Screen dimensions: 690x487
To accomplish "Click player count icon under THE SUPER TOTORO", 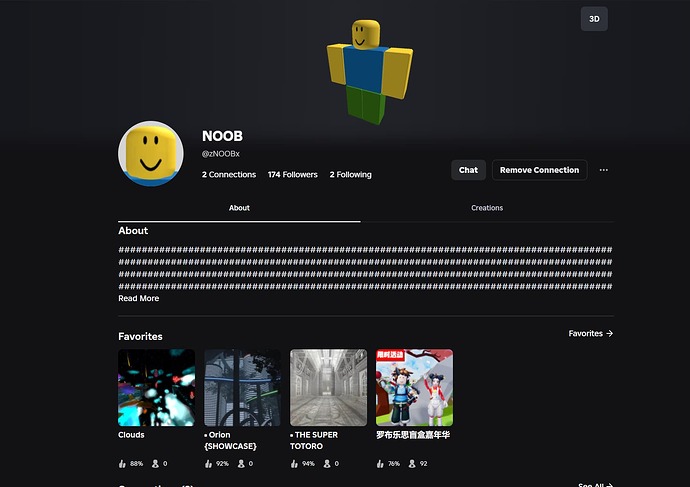I will [327, 464].
